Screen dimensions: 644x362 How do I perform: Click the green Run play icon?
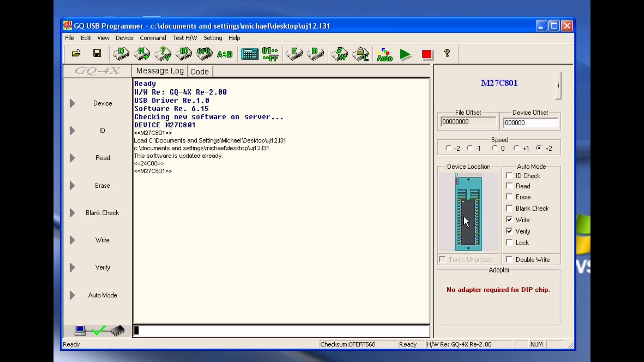click(x=406, y=54)
